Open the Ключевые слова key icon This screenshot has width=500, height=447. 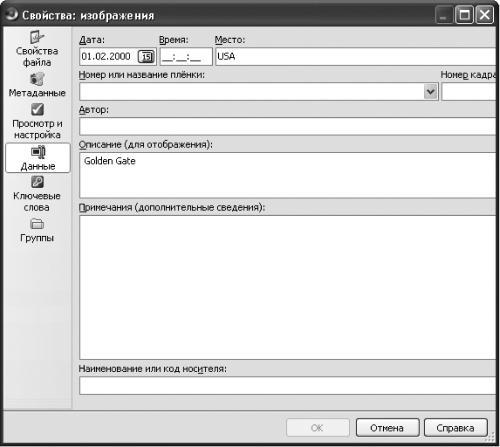[37, 182]
